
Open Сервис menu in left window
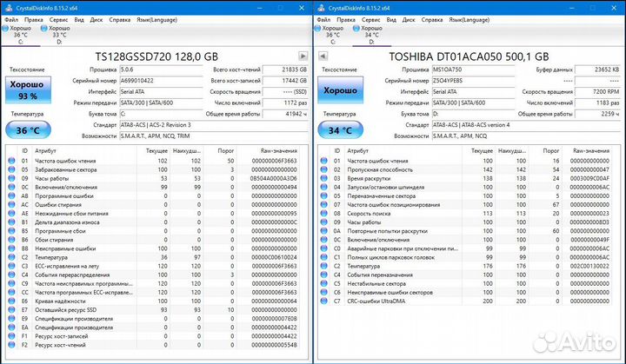tap(58, 20)
